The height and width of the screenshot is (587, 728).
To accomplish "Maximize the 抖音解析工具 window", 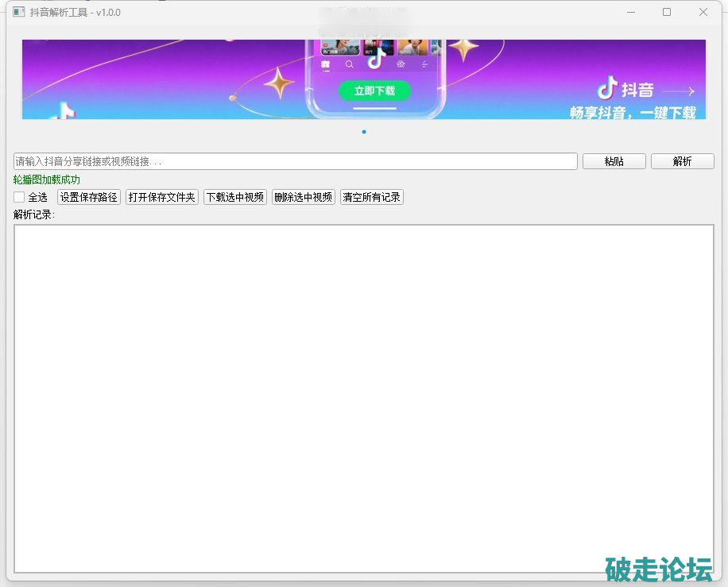I will pyautogui.click(x=667, y=12).
